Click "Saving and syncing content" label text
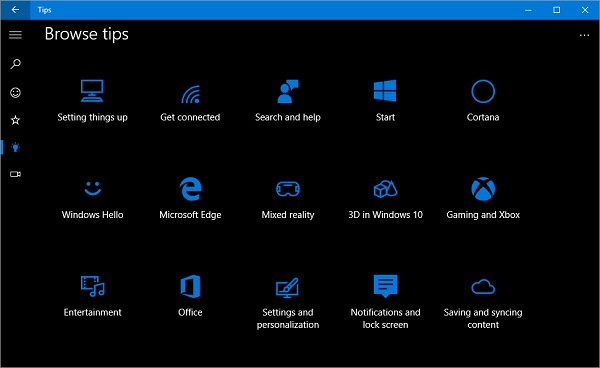The width and height of the screenshot is (600, 368). click(483, 319)
